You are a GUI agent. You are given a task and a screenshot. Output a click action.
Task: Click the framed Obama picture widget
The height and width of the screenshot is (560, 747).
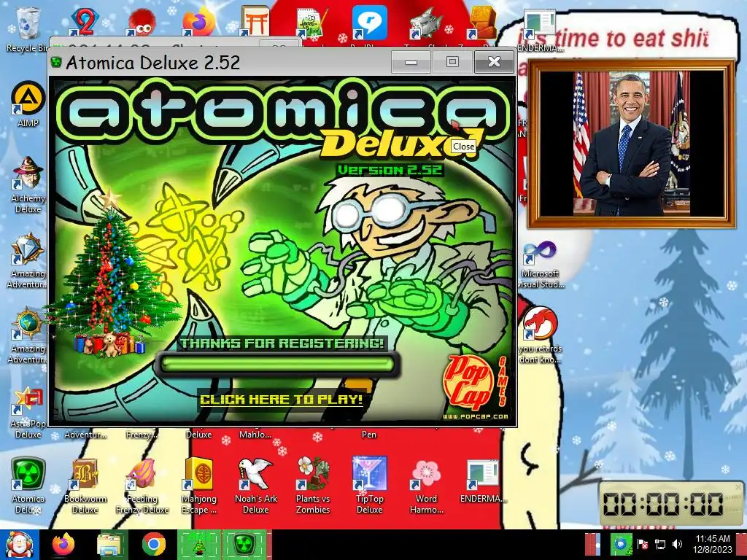tap(632, 144)
